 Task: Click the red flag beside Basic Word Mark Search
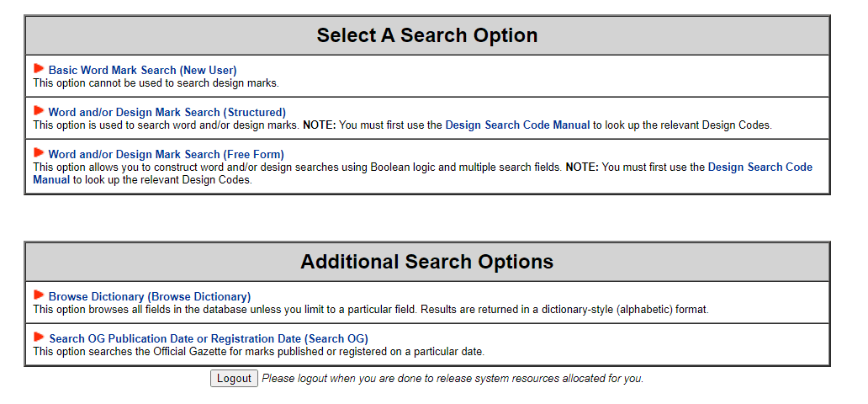pyautogui.click(x=39, y=68)
